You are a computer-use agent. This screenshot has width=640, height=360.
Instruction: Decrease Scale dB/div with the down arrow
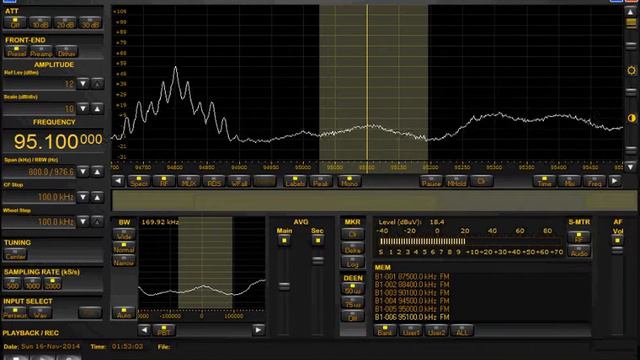pyautogui.click(x=83, y=109)
